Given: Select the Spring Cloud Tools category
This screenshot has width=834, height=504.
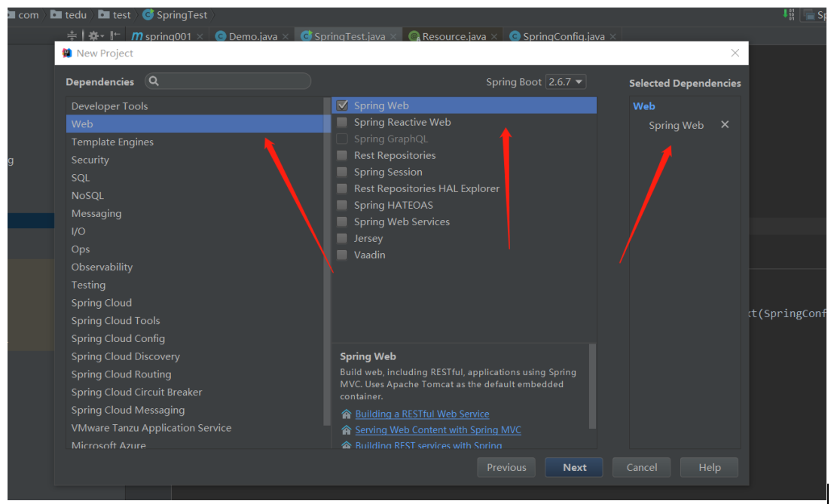Looking at the screenshot, I should tap(194, 321).
